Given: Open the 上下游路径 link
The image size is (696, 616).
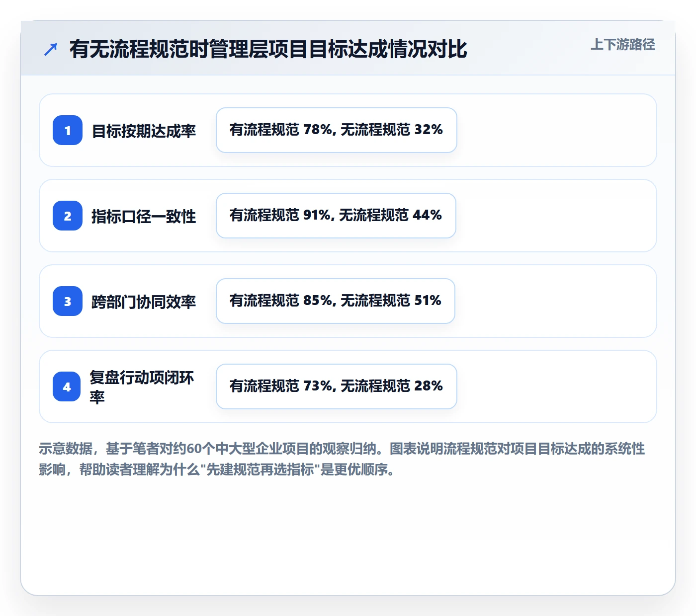Looking at the screenshot, I should (x=623, y=45).
